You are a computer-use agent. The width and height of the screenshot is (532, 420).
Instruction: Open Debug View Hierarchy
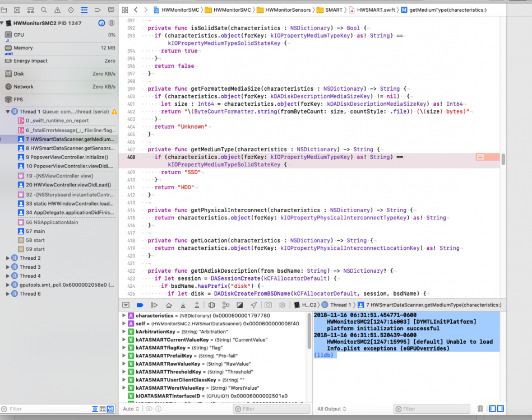pyautogui.click(x=211, y=305)
